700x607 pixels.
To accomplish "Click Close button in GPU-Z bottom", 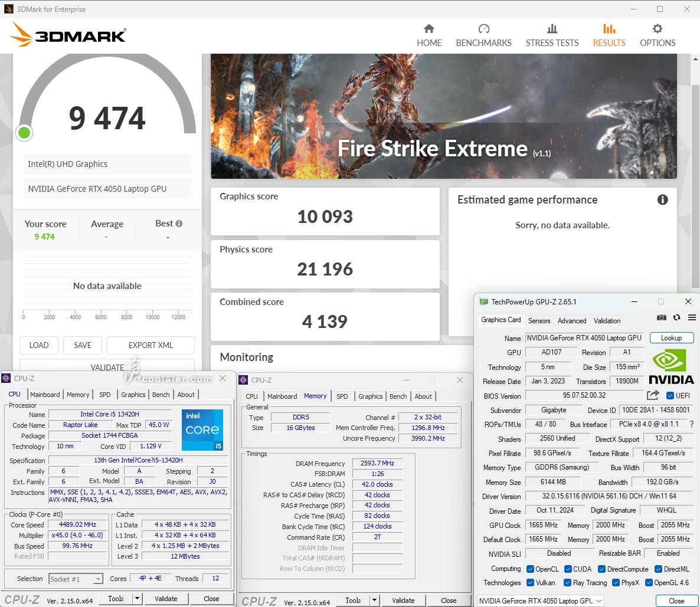I will click(x=676, y=601).
